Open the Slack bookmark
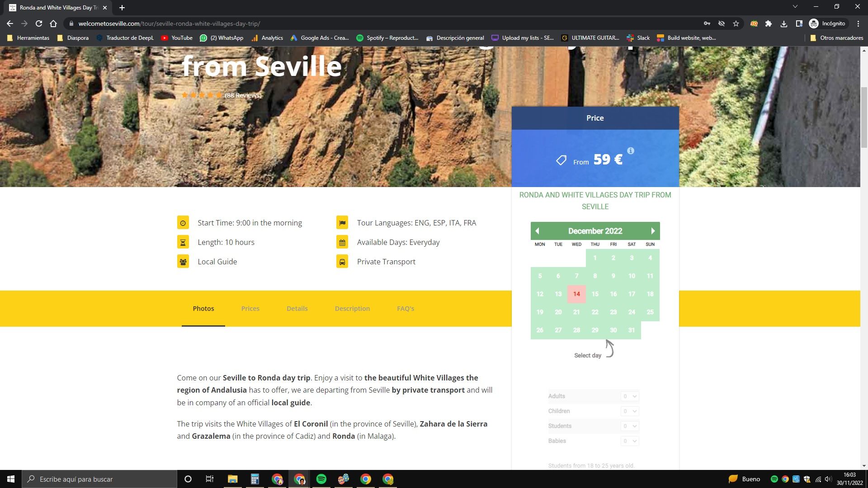This screenshot has width=868, height=488. (638, 38)
